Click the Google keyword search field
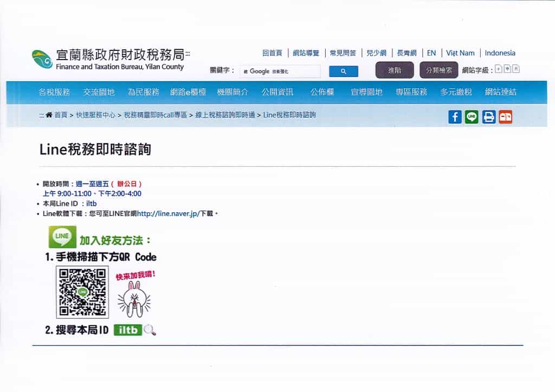 [281, 71]
